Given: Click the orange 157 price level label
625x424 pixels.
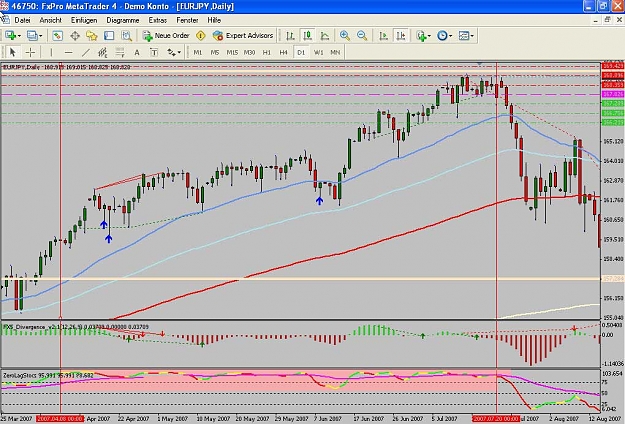Looking at the screenshot, I should pyautogui.click(x=613, y=279).
